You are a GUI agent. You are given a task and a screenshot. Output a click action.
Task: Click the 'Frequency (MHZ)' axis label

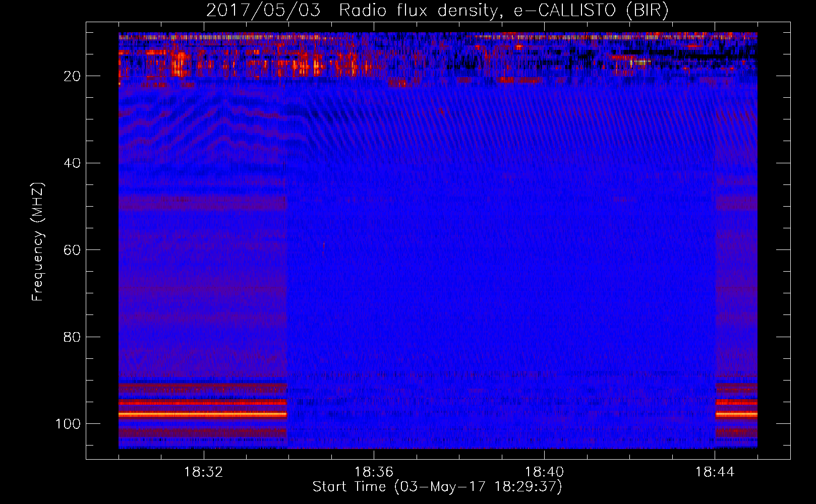[38, 242]
